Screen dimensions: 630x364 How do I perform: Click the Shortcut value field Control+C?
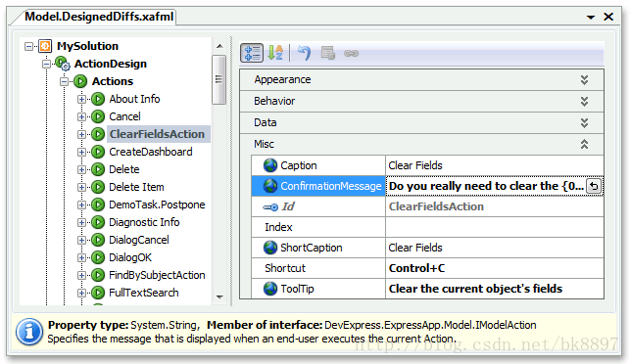494,268
